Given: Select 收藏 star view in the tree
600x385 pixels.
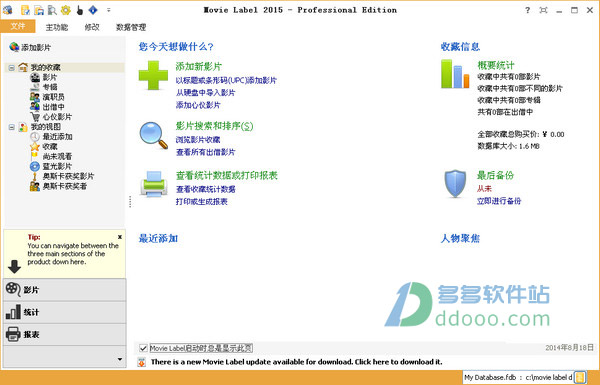Looking at the screenshot, I should tap(50, 147).
